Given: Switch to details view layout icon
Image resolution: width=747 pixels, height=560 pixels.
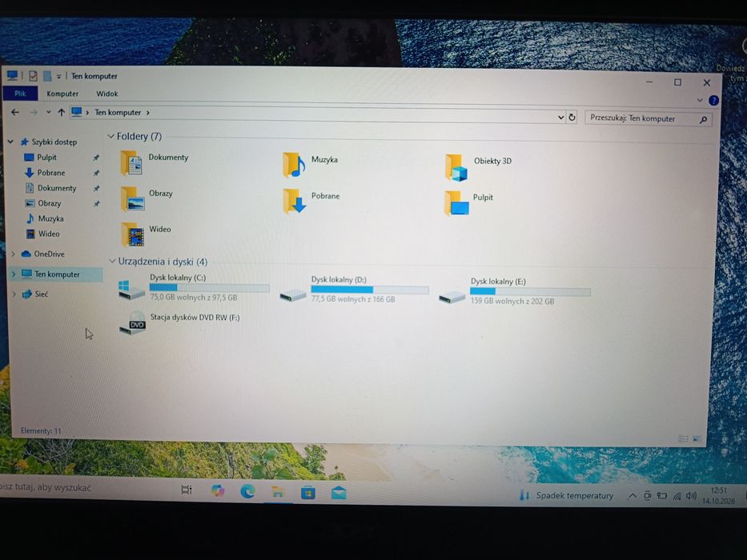Looking at the screenshot, I should 683,438.
